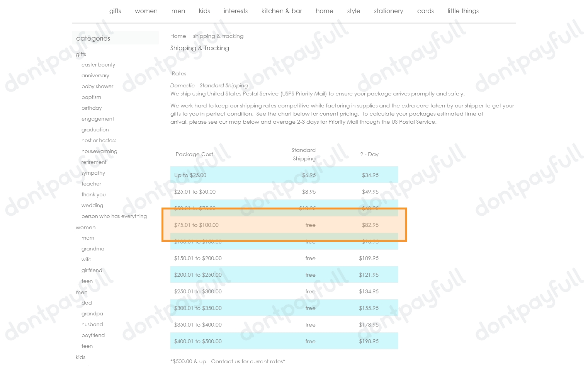Open the sympathy category

coord(93,173)
